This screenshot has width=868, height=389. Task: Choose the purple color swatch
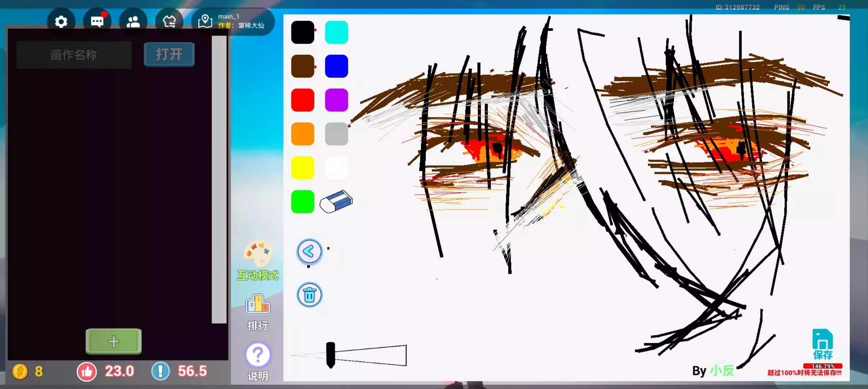click(336, 100)
